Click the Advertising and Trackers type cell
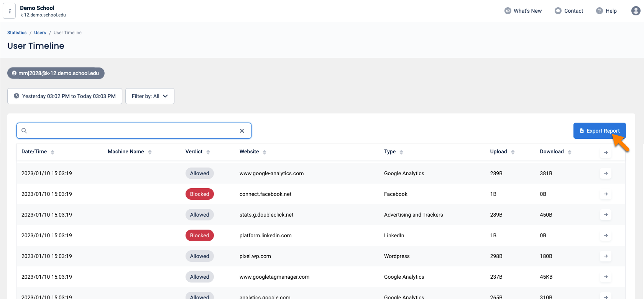Image resolution: width=644 pixels, height=299 pixels. click(413, 215)
